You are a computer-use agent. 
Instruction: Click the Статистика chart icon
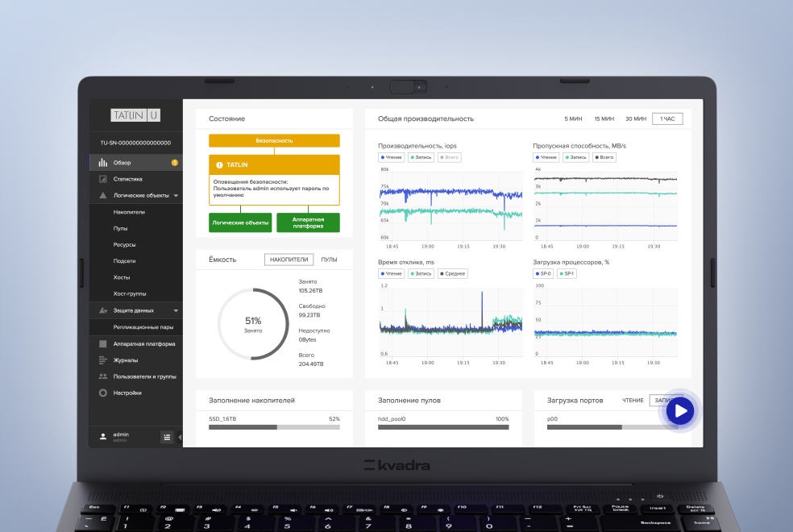pyautogui.click(x=102, y=179)
